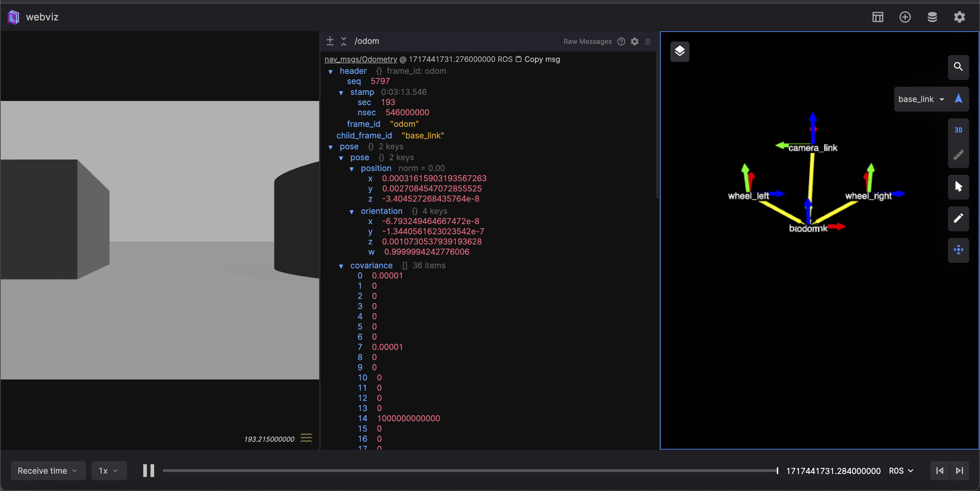The image size is (980, 491).
Task: Open the app settings gear in the top bar
Action: pyautogui.click(x=960, y=17)
